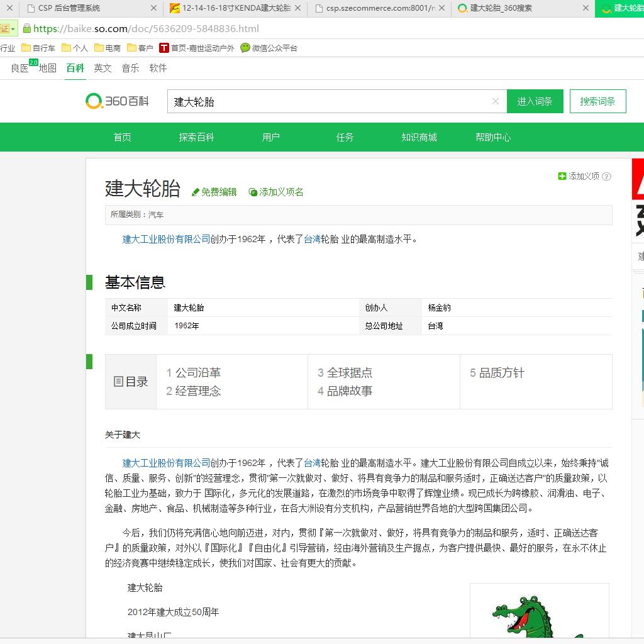Click the green 添加义项 plus icon

[x=562, y=176]
